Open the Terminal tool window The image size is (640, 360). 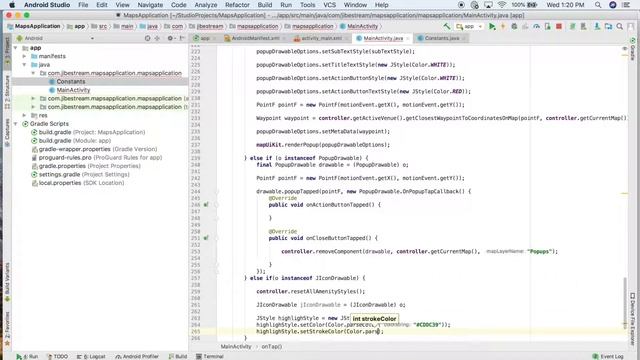210,356
